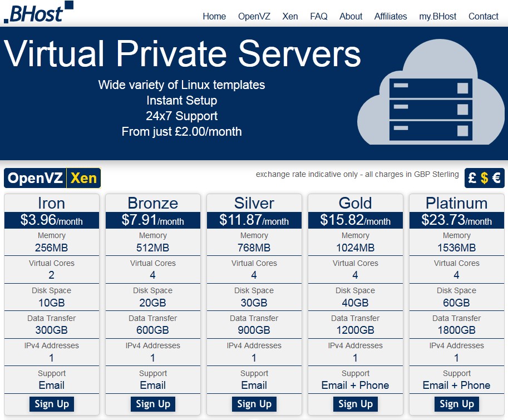Visit the About page
Screen dimensions: 508x420
[351, 16]
